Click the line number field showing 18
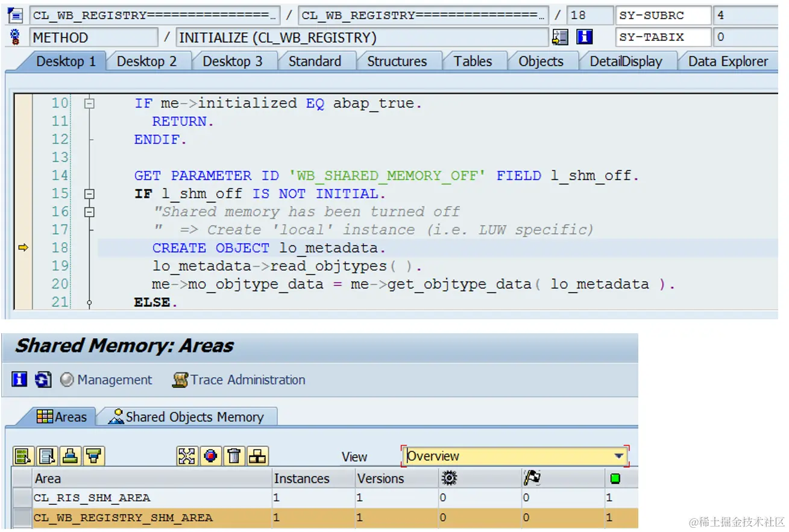This screenshot has width=789, height=532. point(589,15)
